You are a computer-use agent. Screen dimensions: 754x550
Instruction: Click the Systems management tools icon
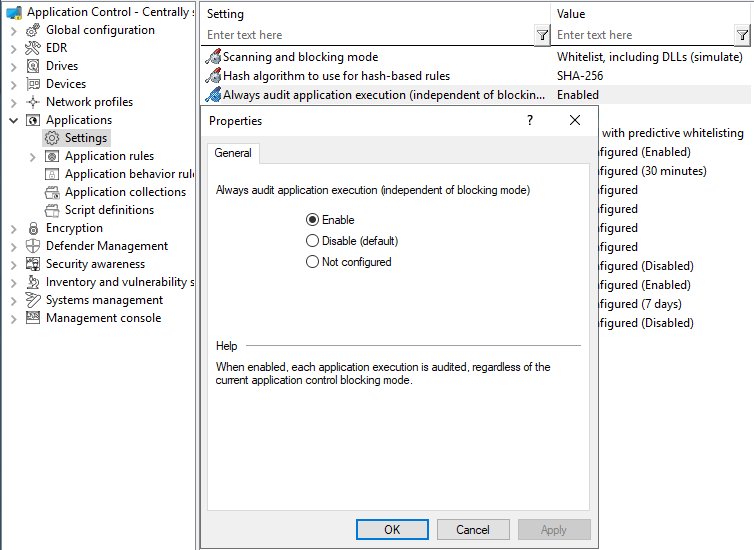33,300
